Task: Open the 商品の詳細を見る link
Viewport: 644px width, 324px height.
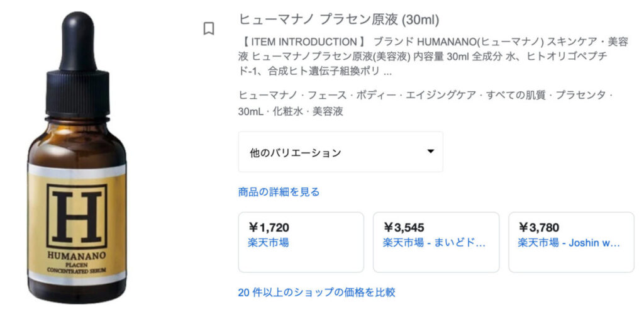Action: pyautogui.click(x=279, y=192)
